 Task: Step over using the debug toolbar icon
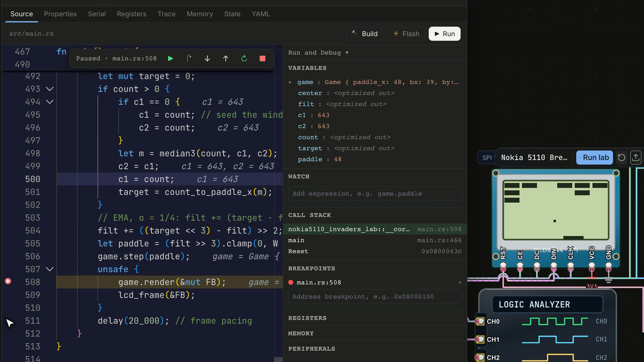189,58
